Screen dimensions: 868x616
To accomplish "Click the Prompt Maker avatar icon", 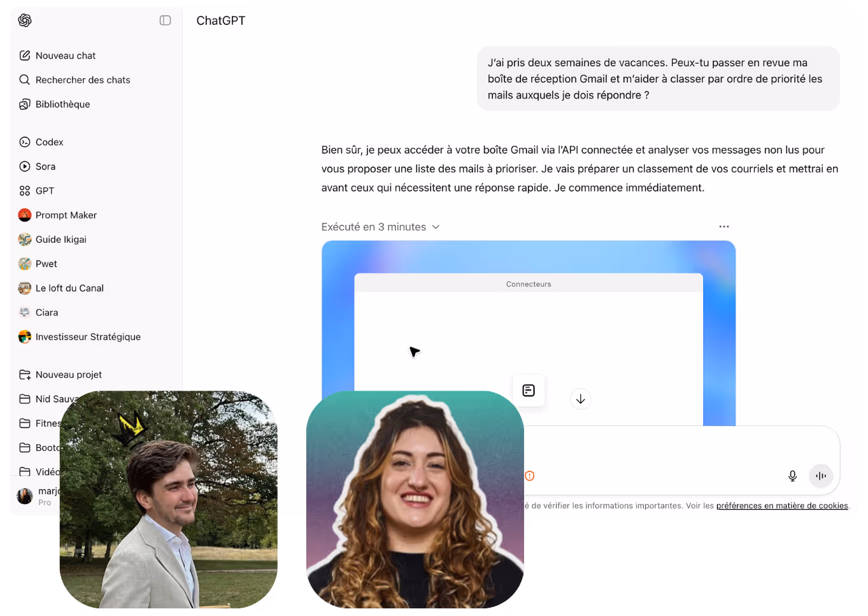I will coord(25,215).
